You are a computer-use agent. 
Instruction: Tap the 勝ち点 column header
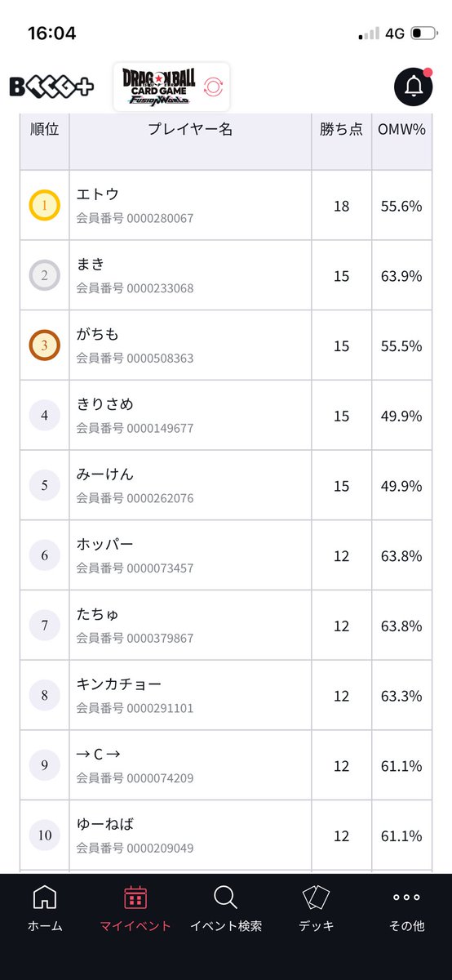pyautogui.click(x=341, y=129)
